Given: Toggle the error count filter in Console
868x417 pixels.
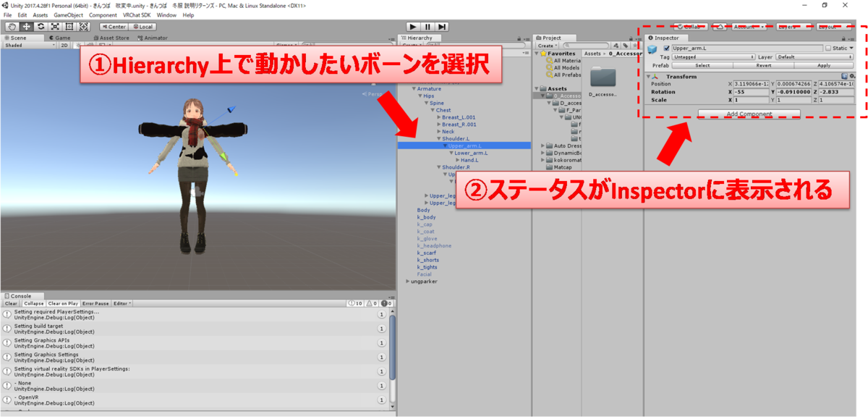Looking at the screenshot, I should coord(387,303).
